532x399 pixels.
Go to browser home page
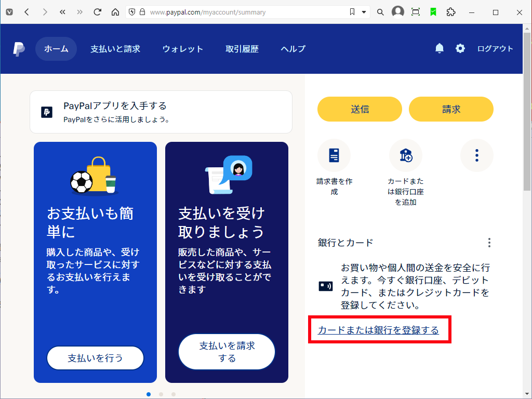[115, 12]
